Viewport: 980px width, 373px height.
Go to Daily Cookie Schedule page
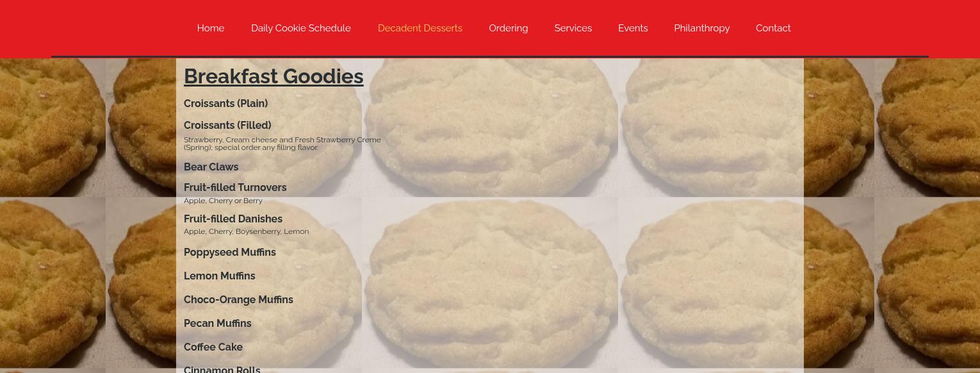click(301, 28)
